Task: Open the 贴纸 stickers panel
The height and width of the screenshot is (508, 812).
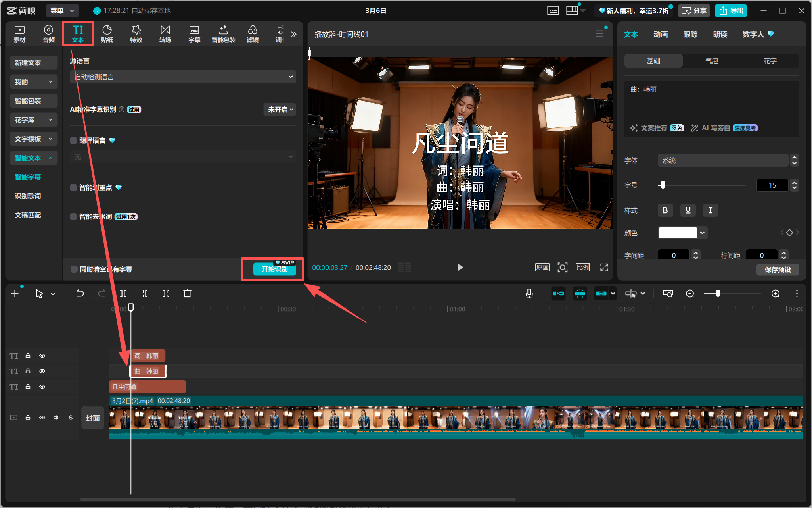Action: (x=107, y=34)
